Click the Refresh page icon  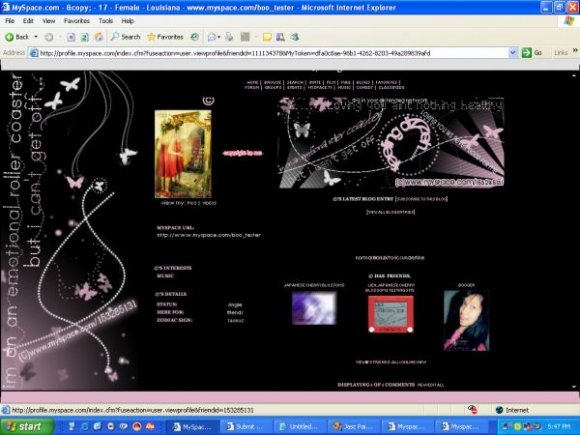[x=85, y=37]
